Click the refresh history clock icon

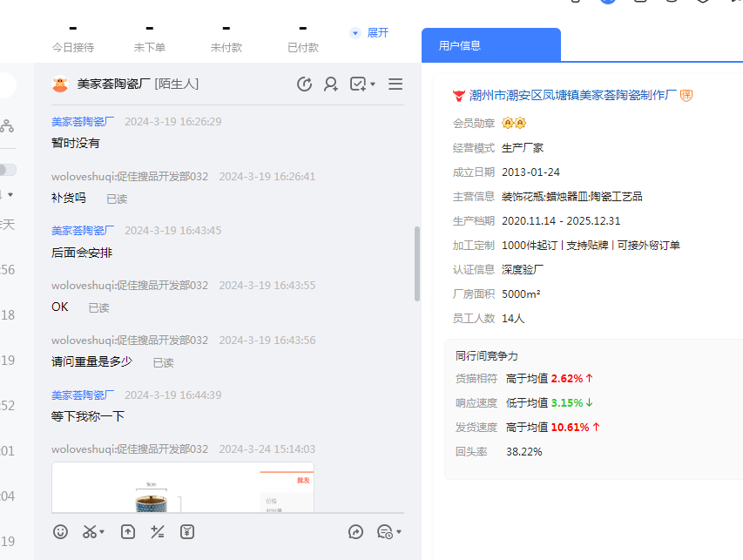(x=304, y=84)
